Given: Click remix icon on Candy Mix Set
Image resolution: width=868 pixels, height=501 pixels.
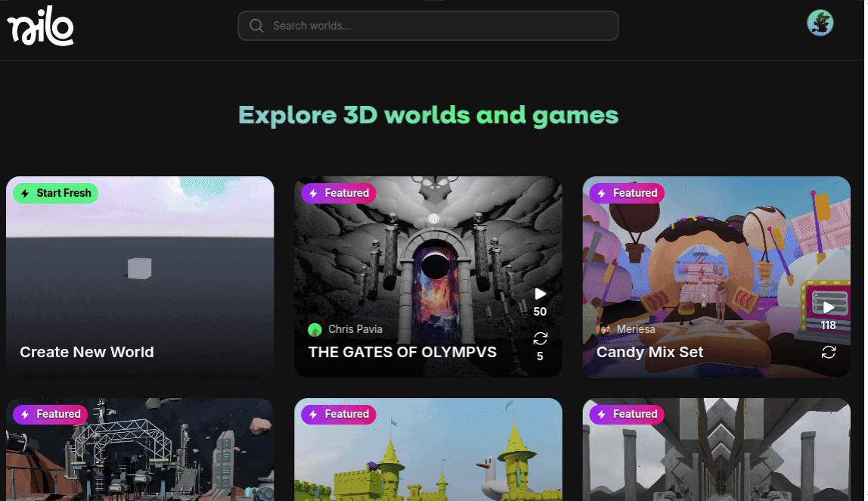Looking at the screenshot, I should point(829,352).
